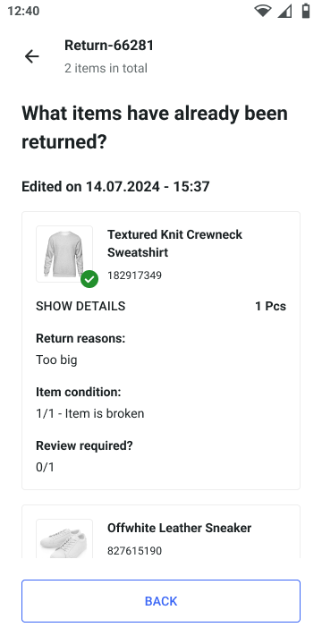Tap the sweatshirt item number 182917349
The height and width of the screenshot is (644, 322).
coord(135,275)
